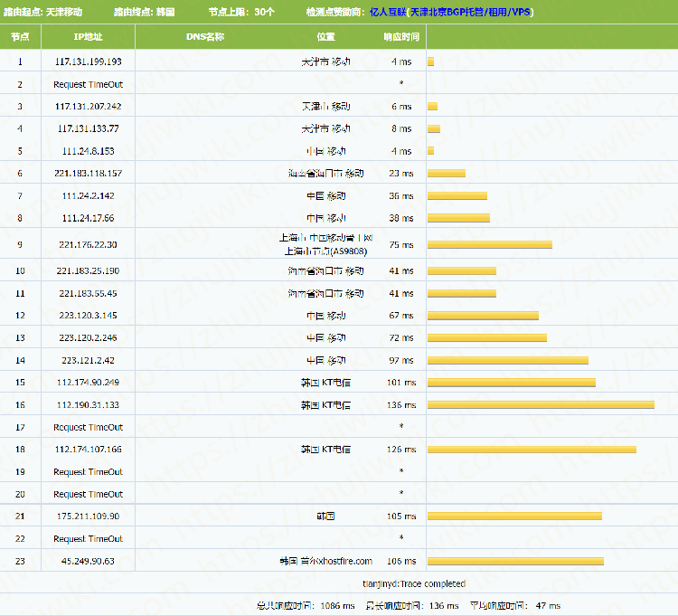Click the 位置 column header
This screenshot has height=616, width=678.
pos(325,37)
